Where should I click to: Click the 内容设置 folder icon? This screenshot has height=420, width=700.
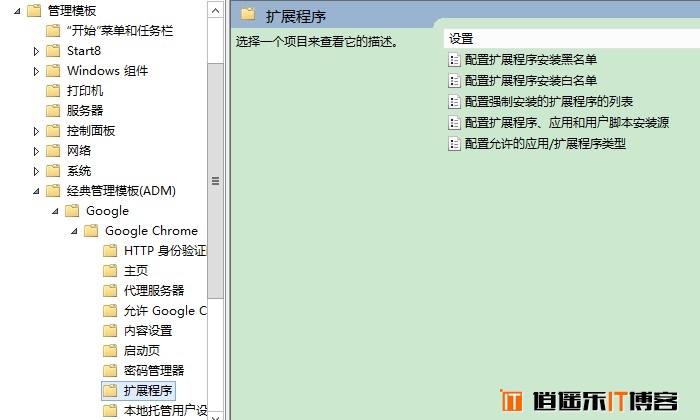click(110, 331)
